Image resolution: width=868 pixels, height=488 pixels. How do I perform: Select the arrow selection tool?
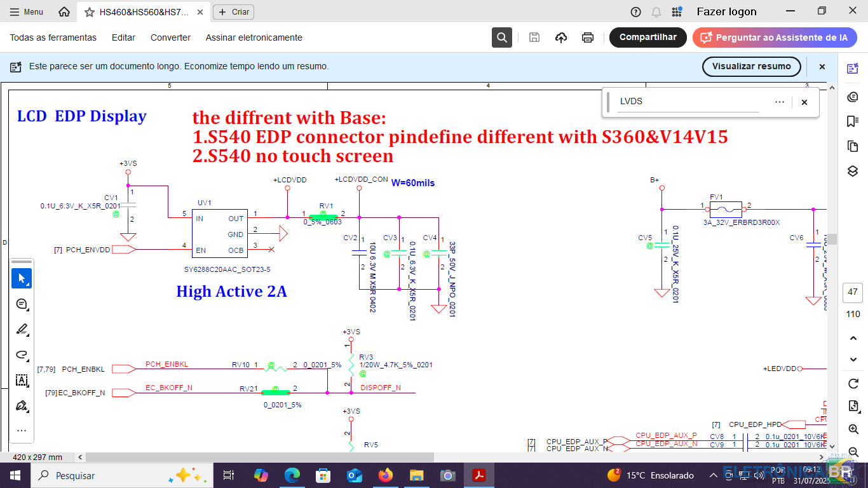[x=22, y=278]
